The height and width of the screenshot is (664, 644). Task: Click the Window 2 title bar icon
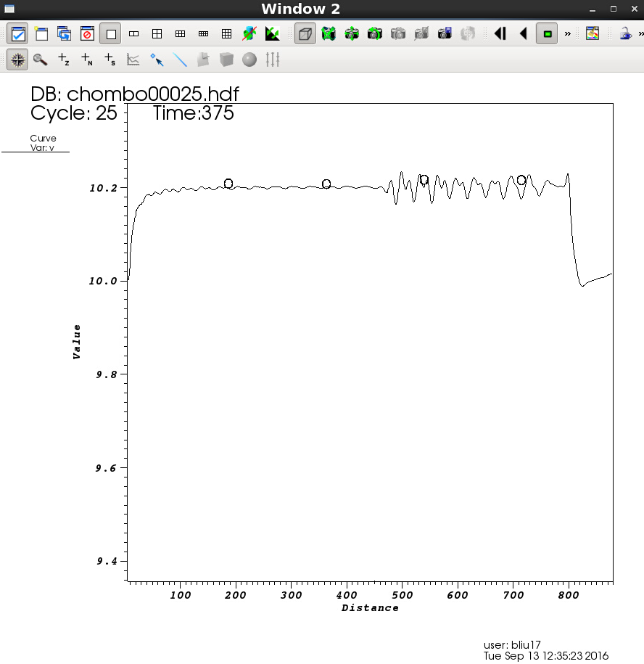(x=9, y=9)
